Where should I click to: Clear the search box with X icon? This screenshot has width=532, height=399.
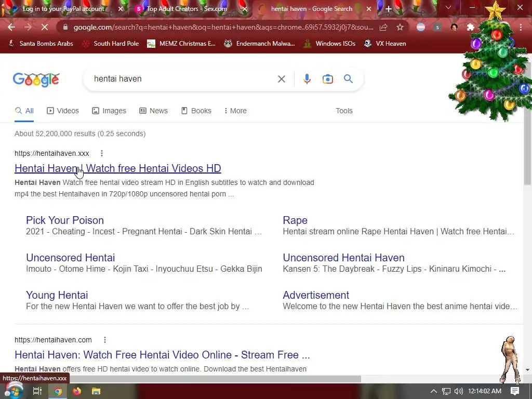coord(281,79)
